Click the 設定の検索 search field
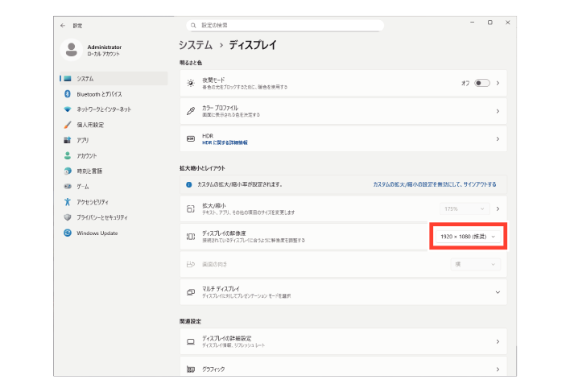Viewport: 570px width, 392px height. coord(286,25)
